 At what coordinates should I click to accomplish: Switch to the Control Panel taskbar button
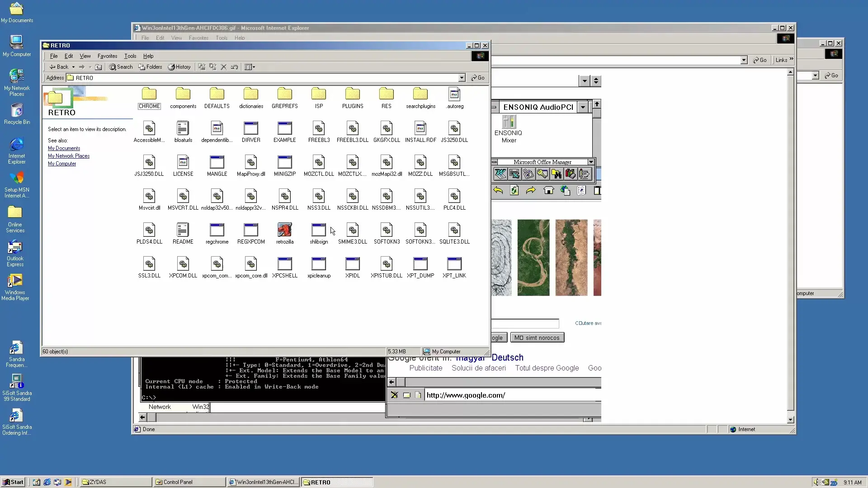(189, 482)
